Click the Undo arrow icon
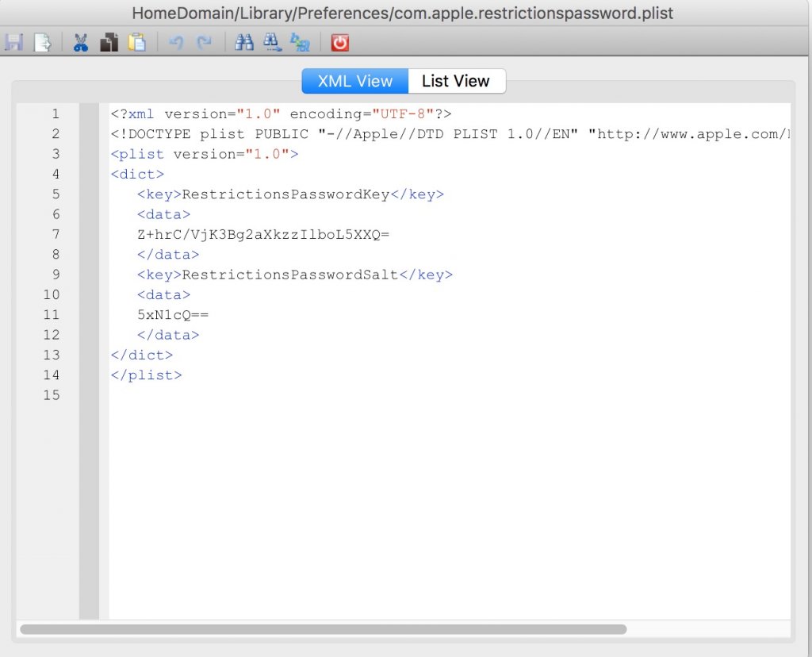The width and height of the screenshot is (812, 657). point(175,42)
